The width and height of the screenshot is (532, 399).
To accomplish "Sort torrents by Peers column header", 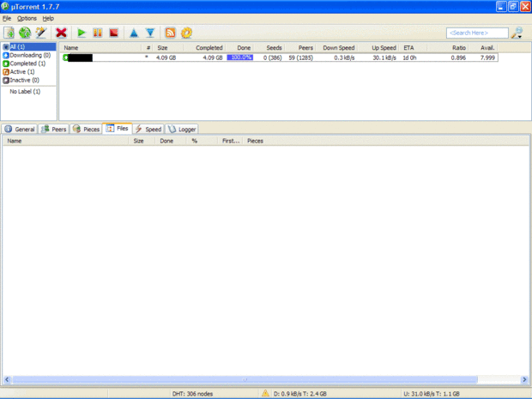I will point(300,48).
